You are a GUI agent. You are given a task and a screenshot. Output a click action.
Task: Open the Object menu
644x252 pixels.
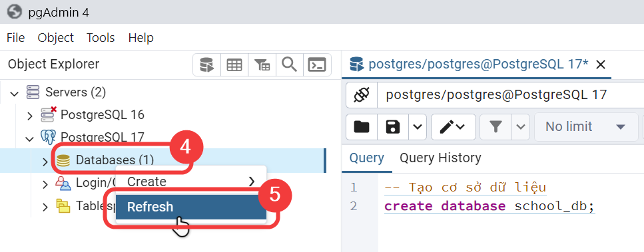pyautogui.click(x=55, y=38)
